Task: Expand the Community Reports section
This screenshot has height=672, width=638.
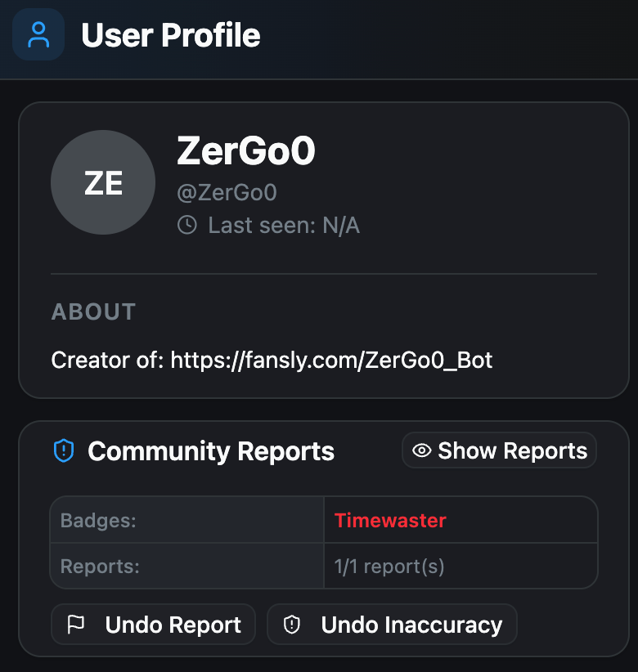Action: pyautogui.click(x=210, y=450)
